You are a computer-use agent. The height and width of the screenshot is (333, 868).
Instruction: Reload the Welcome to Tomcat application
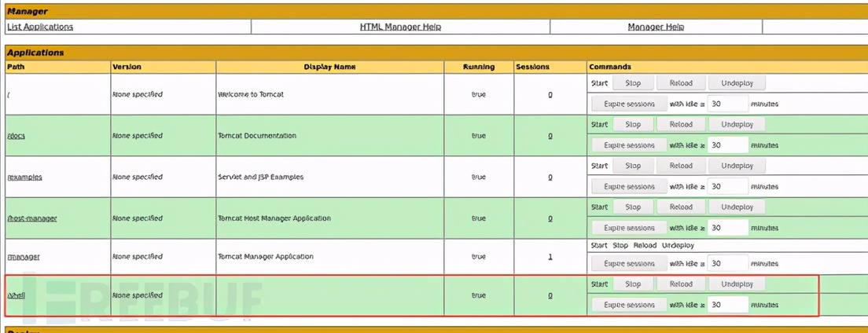point(681,83)
